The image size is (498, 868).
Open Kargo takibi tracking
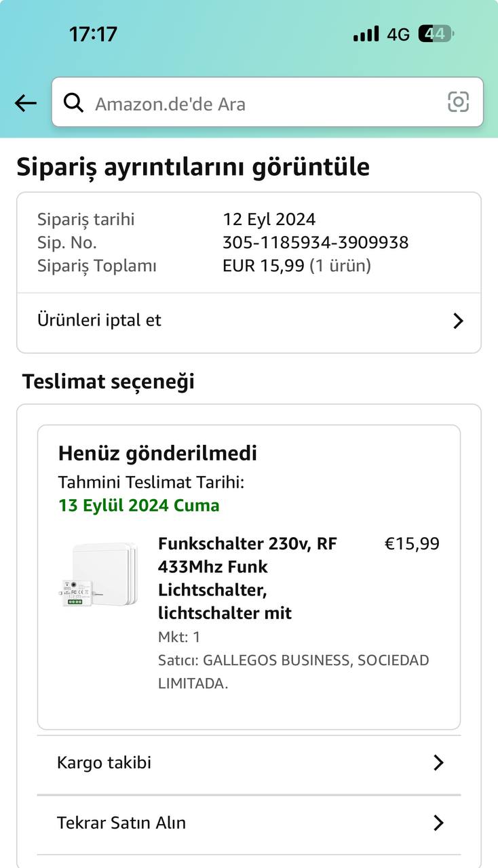[x=104, y=763]
